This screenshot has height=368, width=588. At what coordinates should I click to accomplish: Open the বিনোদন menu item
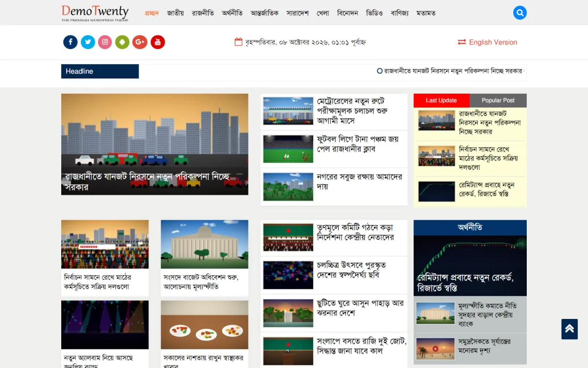348,13
